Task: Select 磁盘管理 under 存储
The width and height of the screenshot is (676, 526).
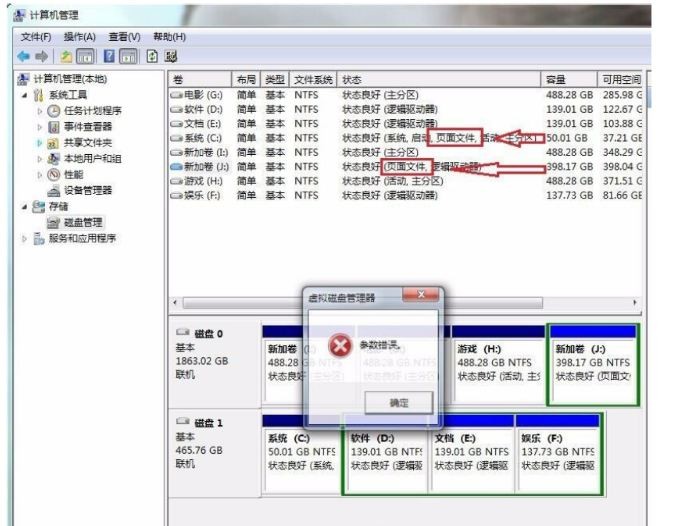Action: click(83, 222)
